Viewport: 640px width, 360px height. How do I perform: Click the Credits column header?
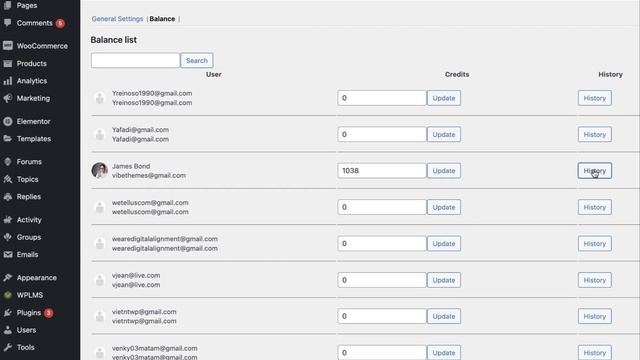457,74
